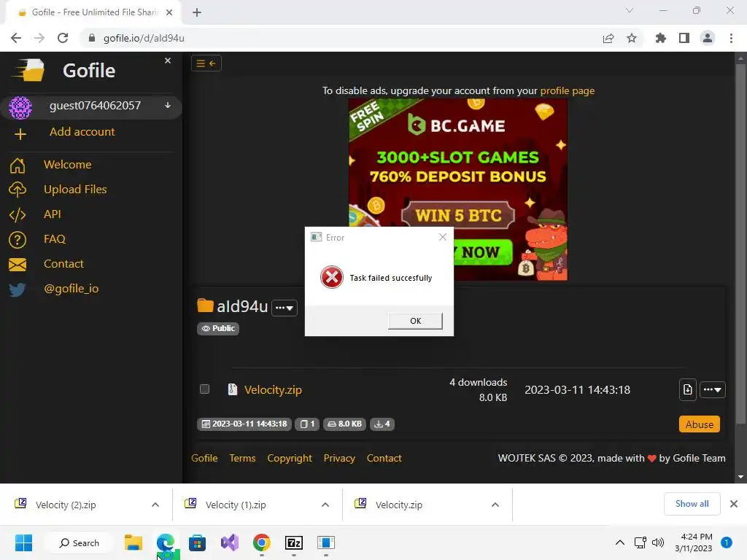Bookmark this page with the star

pyautogui.click(x=632, y=38)
